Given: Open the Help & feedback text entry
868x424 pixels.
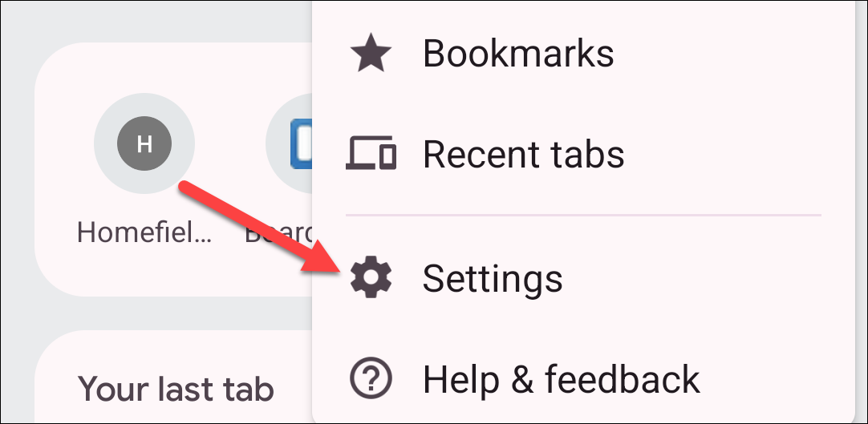Looking at the screenshot, I should [562, 379].
